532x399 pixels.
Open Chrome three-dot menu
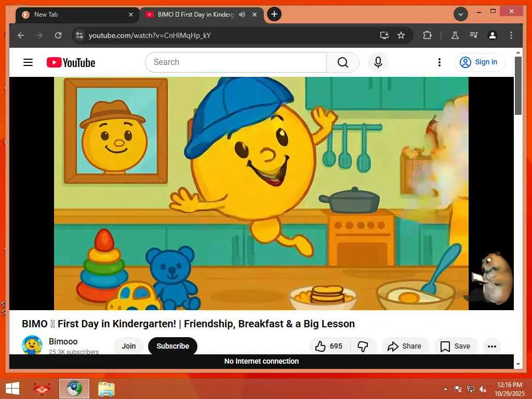click(511, 35)
